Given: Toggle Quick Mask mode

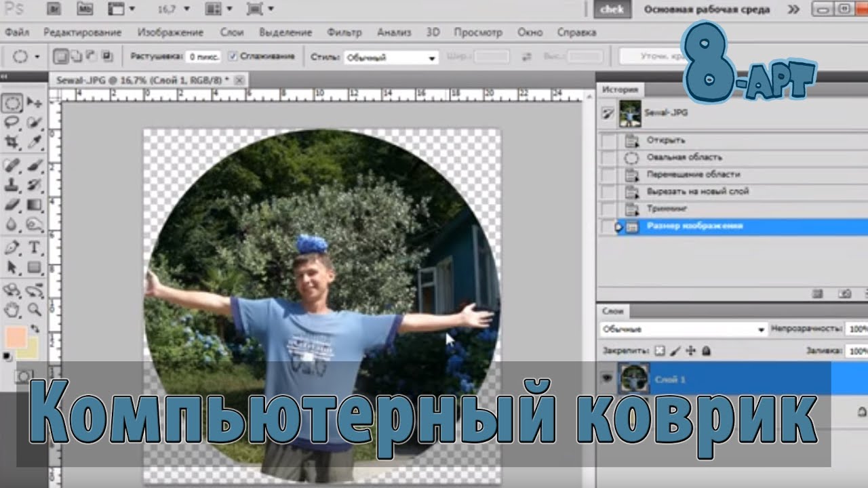Looking at the screenshot, I should [x=24, y=375].
